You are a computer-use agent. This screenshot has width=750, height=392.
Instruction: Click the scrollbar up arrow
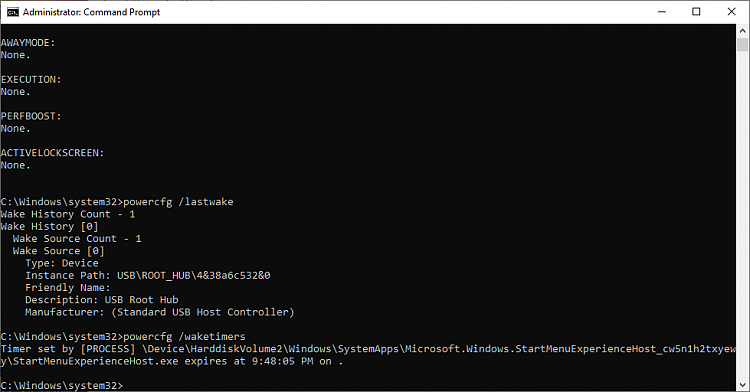tap(742, 31)
